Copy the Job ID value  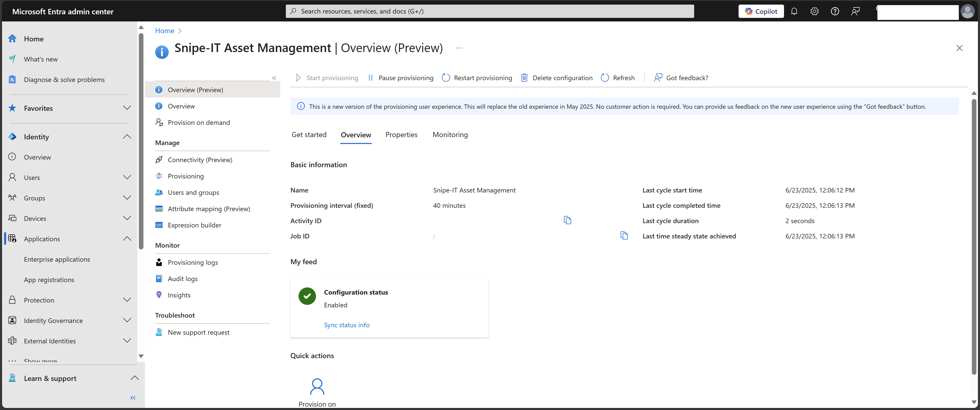click(x=624, y=235)
